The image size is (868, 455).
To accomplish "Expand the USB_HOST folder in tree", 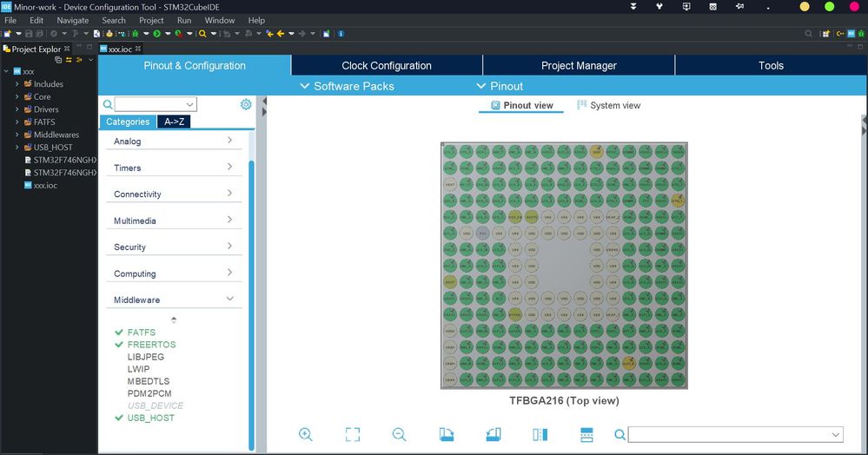I will click(17, 148).
